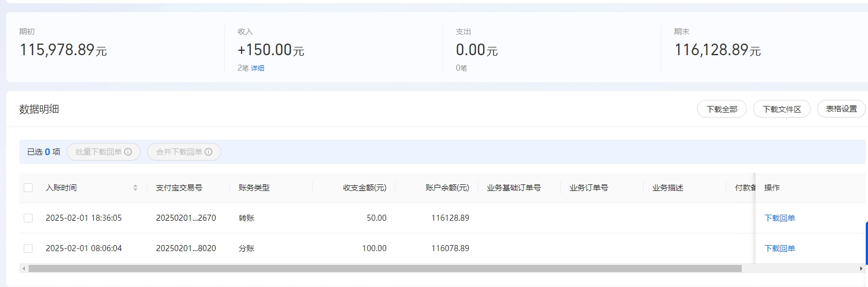Click the horizontal scrollbar thumb

click(x=385, y=269)
